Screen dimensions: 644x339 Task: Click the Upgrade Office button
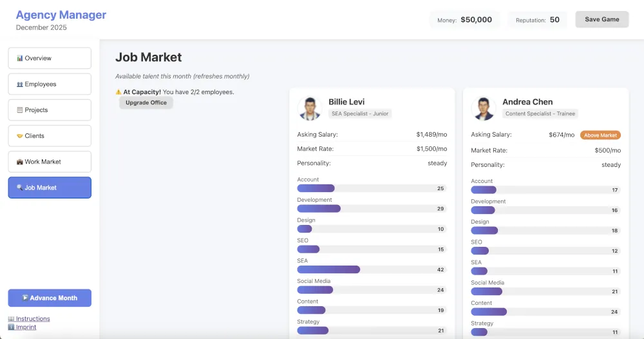[x=146, y=102]
